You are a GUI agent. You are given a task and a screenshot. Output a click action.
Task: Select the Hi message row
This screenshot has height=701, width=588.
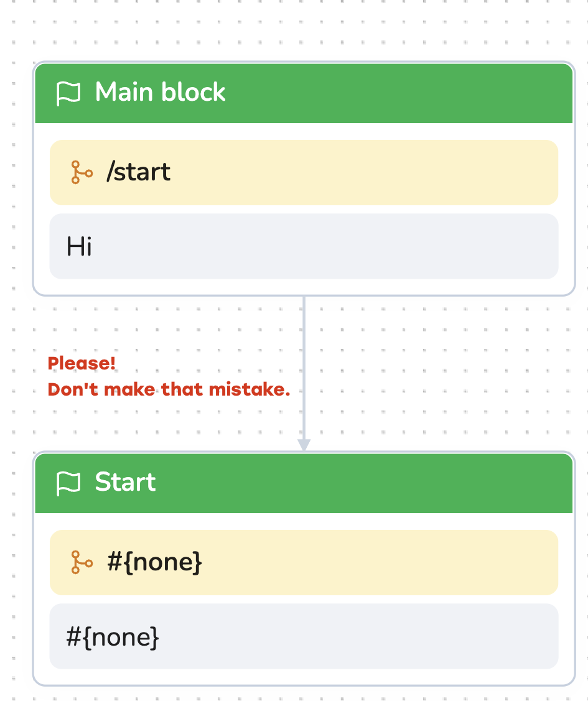[x=304, y=246]
